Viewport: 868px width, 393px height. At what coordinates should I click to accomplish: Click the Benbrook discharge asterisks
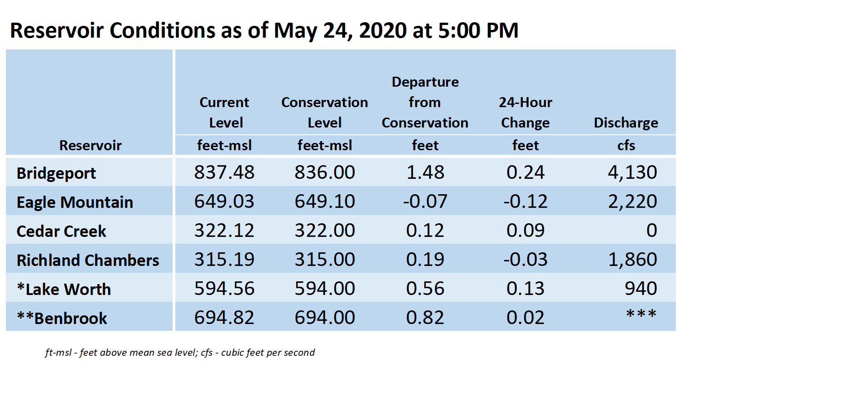(x=641, y=314)
